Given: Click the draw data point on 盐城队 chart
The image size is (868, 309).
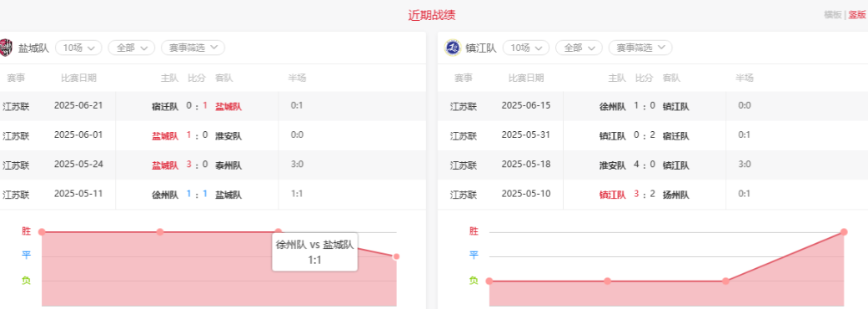Looking at the screenshot, I should 396,256.
